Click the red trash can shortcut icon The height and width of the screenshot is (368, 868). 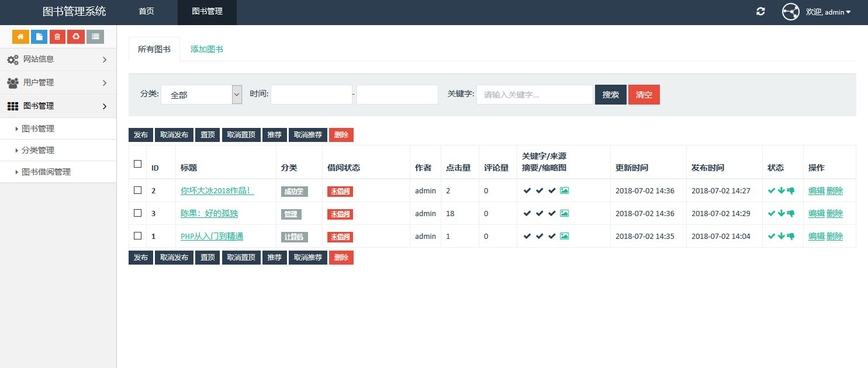57,37
